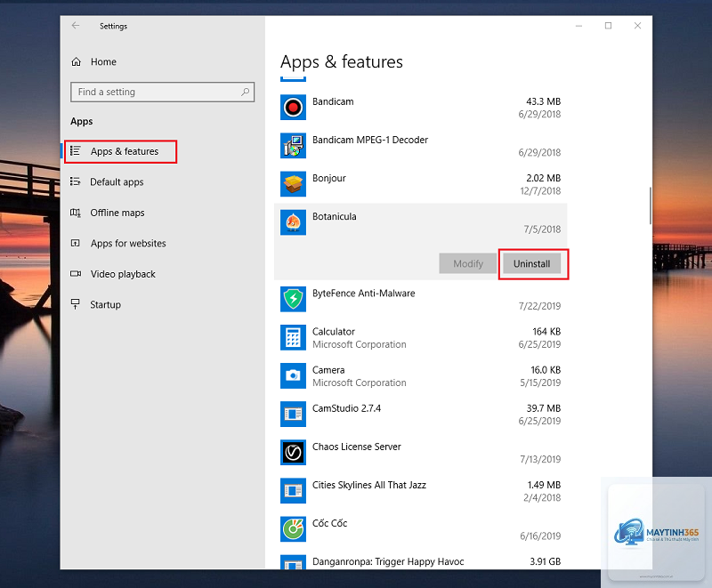712x588 pixels.
Task: Select Chaos License Server entry
Action: 357,447
